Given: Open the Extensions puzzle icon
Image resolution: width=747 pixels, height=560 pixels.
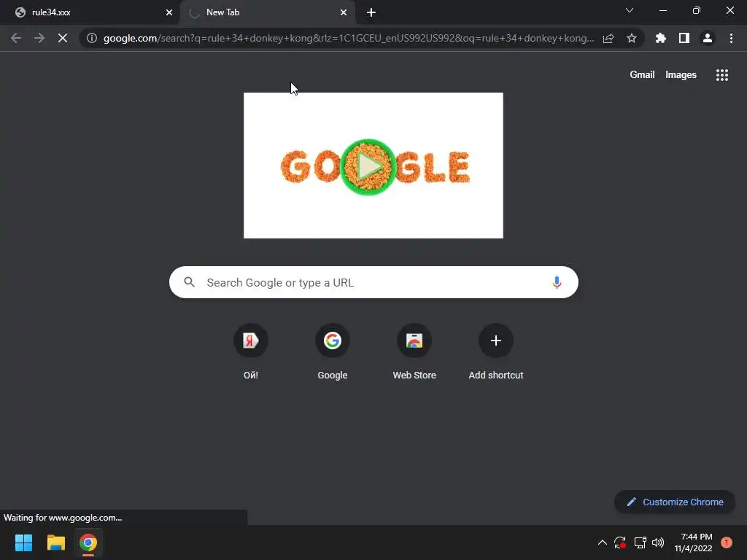Looking at the screenshot, I should tap(661, 38).
